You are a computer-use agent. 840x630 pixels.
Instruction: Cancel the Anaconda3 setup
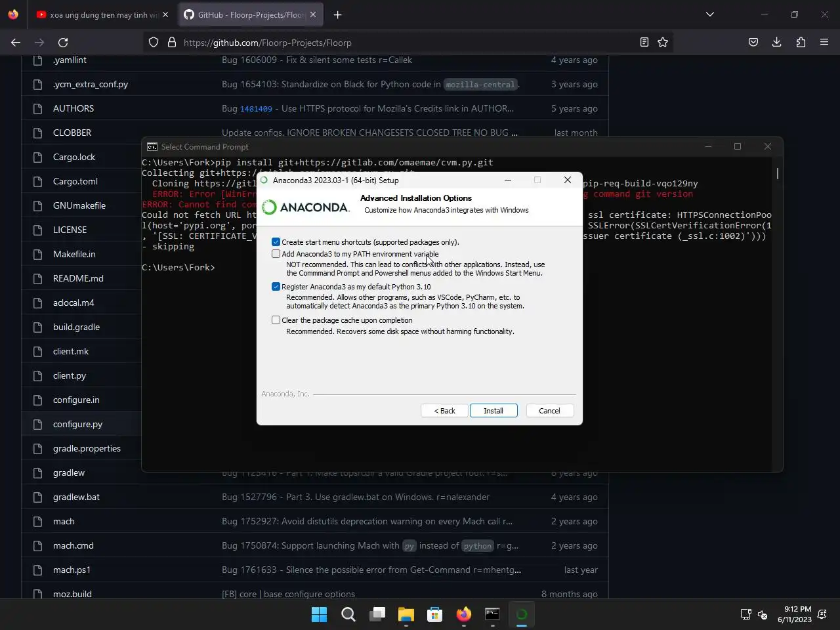tap(549, 411)
